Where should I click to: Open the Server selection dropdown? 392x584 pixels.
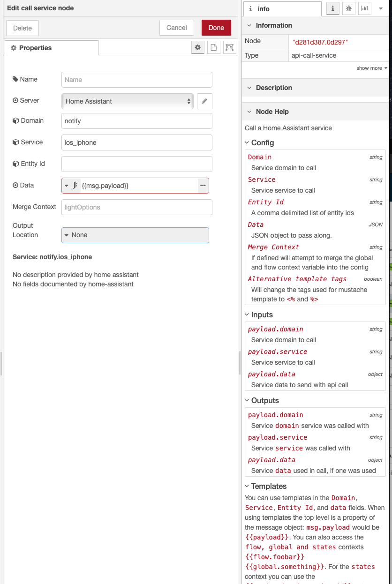(127, 101)
